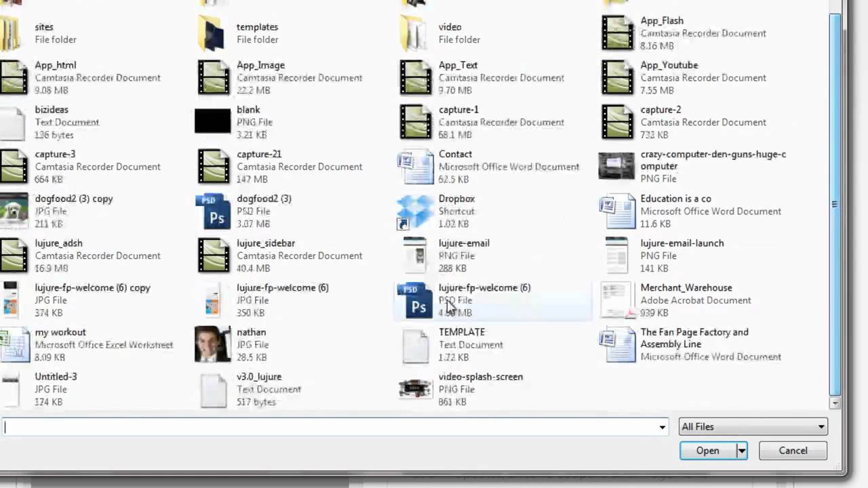Click the TEMPLATE text document icon
Viewport: 868px width, 488px height.
point(415,345)
